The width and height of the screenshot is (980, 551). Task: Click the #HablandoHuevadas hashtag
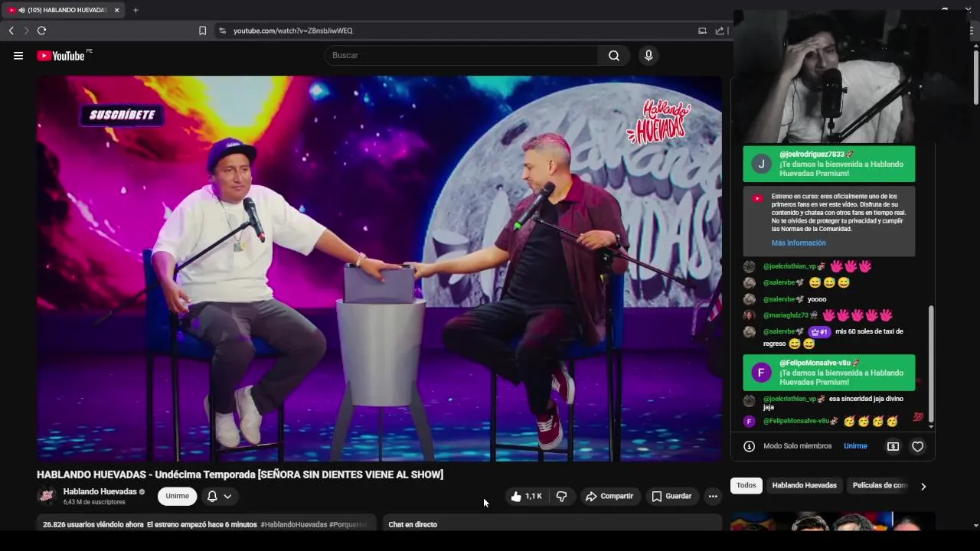coord(293,524)
